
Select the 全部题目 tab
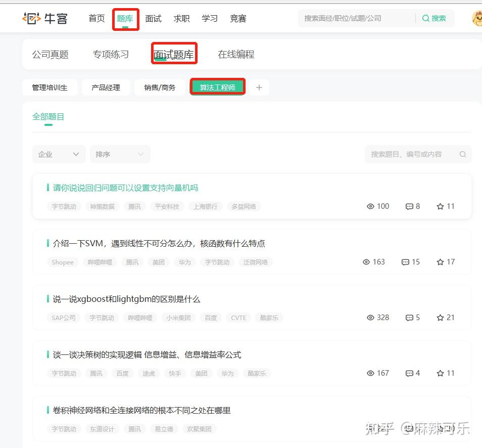[x=49, y=117]
